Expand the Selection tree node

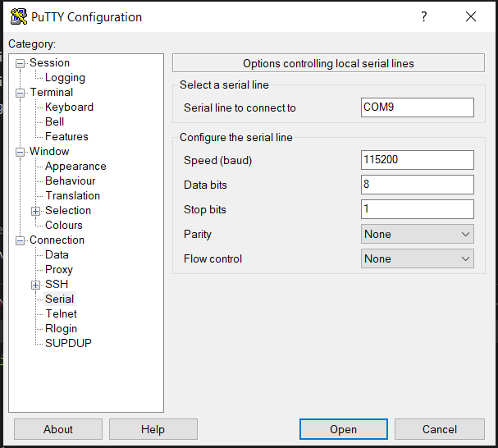[36, 211]
